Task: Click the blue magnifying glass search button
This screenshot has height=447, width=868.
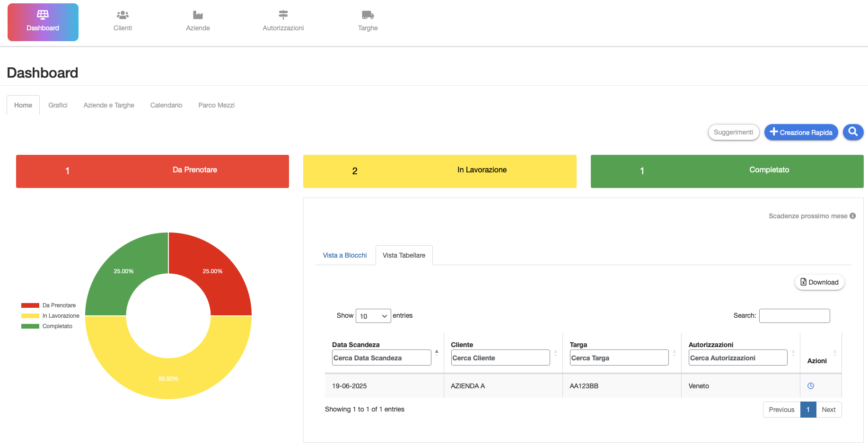Action: click(x=853, y=132)
